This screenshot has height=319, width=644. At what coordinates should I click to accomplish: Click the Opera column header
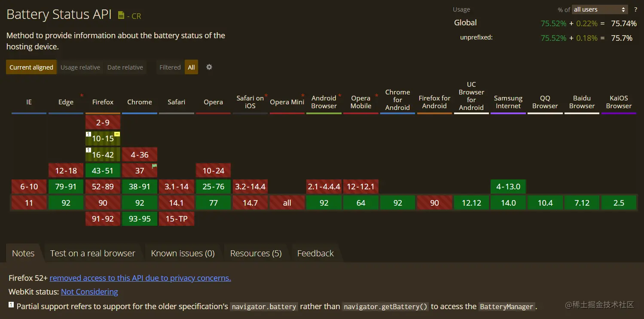214,102
